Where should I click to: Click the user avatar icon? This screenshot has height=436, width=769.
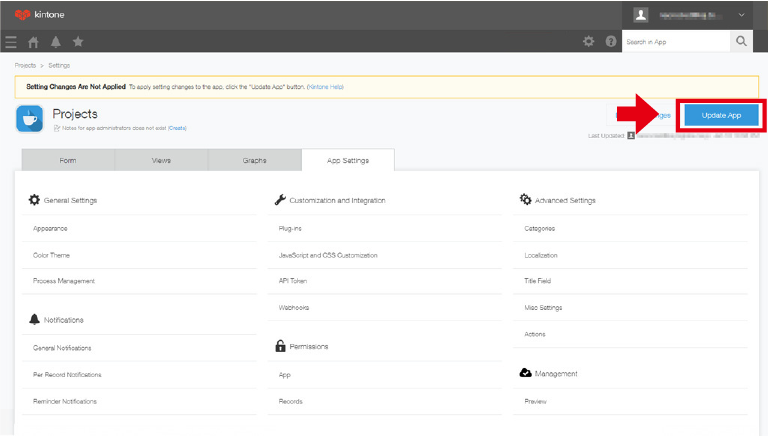tap(641, 15)
